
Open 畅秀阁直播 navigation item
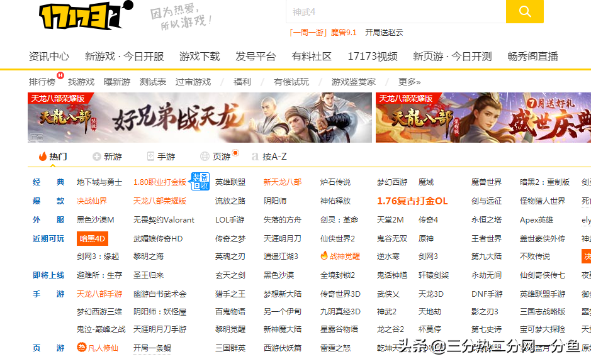pyautogui.click(x=532, y=57)
